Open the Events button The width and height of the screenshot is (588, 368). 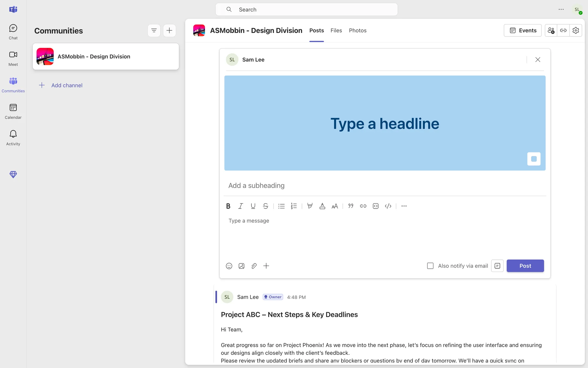point(522,30)
